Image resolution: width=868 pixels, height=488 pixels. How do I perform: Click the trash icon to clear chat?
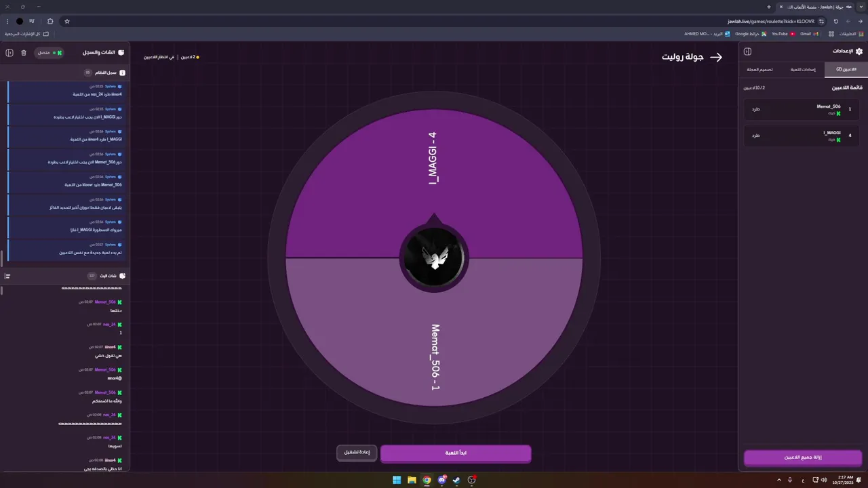(24, 52)
